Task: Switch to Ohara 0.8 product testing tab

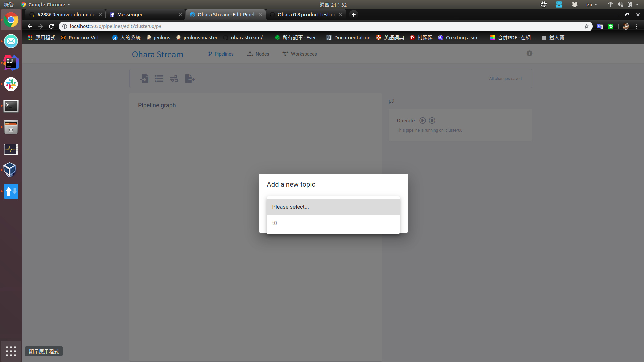Action: 307,15
